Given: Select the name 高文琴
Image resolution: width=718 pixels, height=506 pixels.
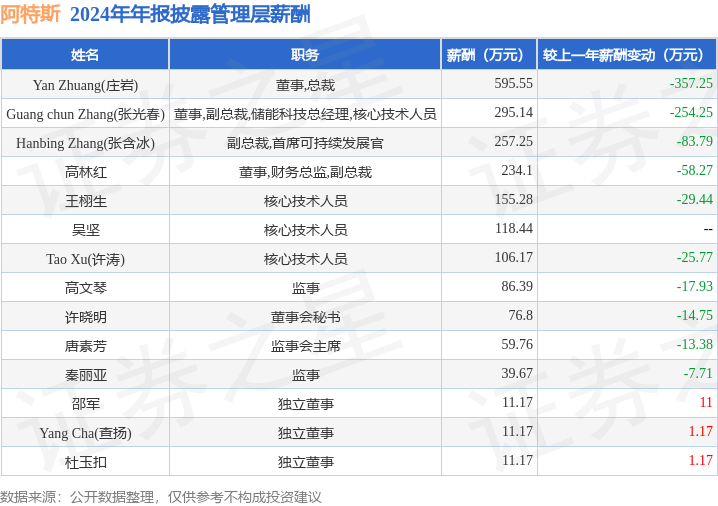Looking at the screenshot, I should (86, 288).
